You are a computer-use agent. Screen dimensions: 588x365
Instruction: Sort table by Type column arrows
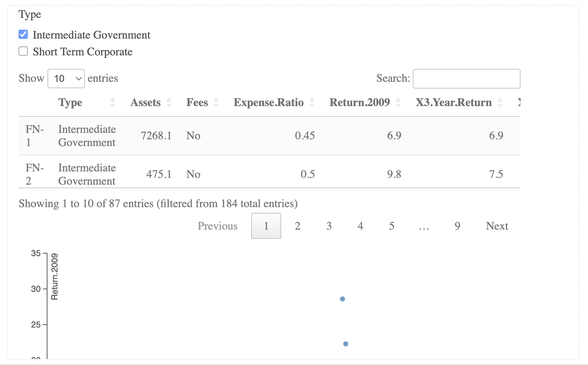(113, 102)
